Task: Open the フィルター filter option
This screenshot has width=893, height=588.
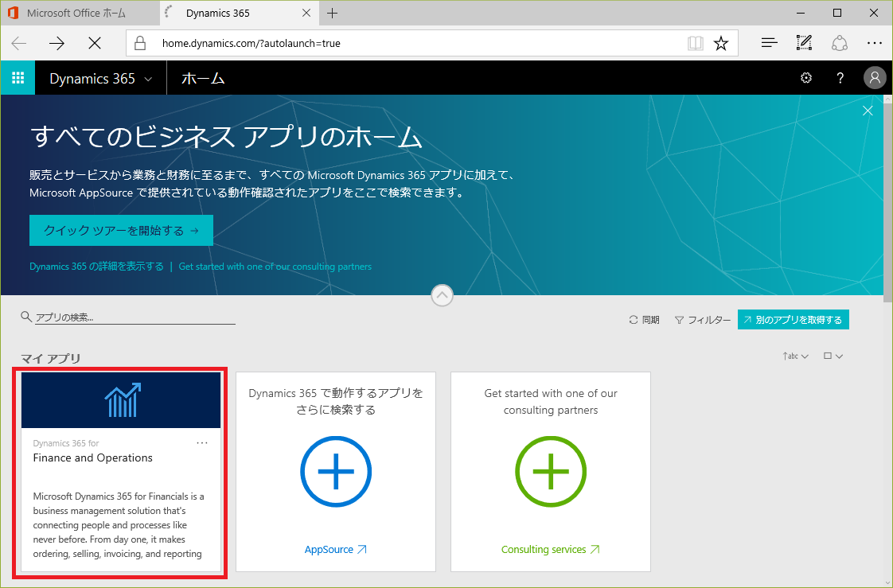Action: [x=702, y=320]
